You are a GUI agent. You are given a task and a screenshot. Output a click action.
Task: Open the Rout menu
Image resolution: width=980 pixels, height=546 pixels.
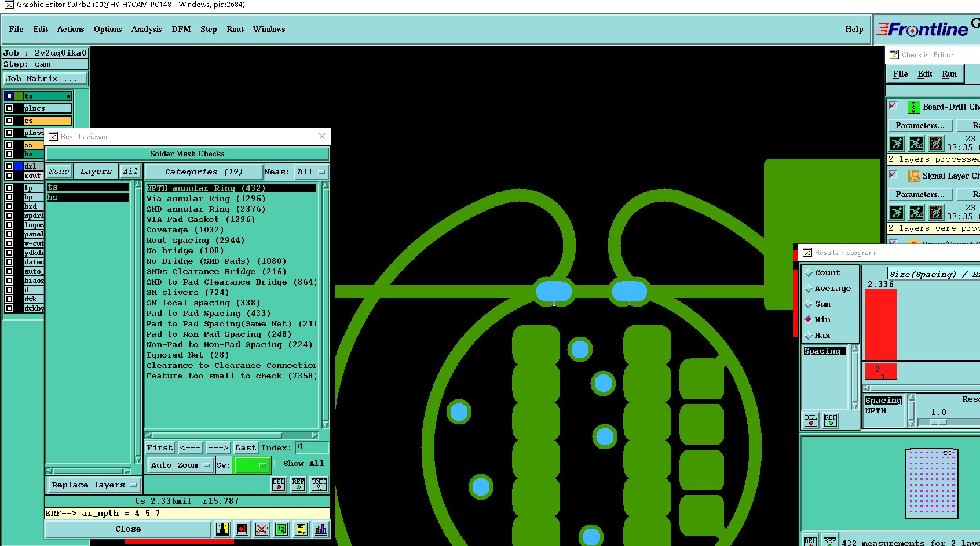[235, 30]
